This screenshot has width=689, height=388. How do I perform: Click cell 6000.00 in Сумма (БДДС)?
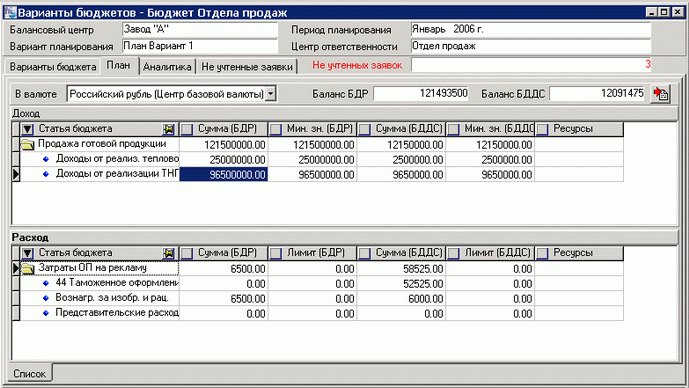tap(401, 298)
